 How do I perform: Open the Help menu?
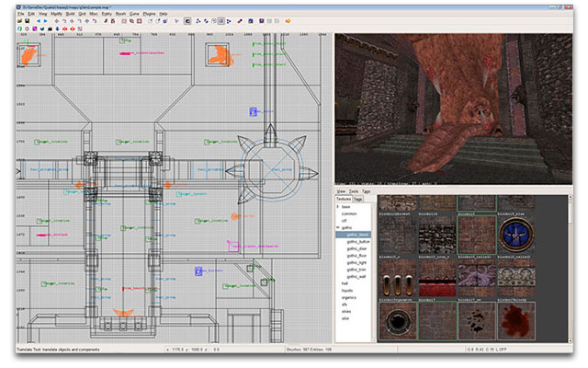click(164, 14)
